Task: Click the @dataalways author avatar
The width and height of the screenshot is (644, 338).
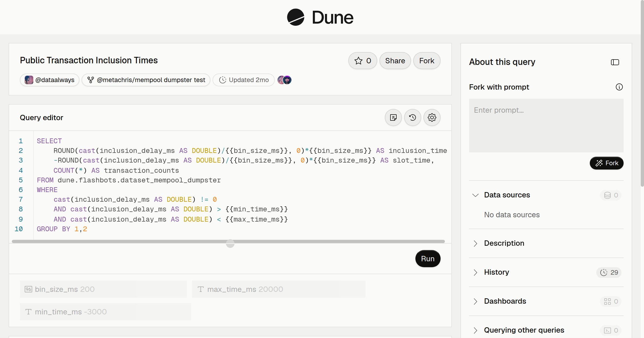Action: click(x=29, y=80)
